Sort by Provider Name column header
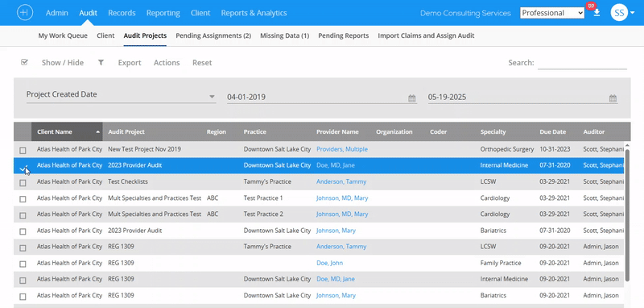Viewport: 644px width, 308px height. click(337, 132)
